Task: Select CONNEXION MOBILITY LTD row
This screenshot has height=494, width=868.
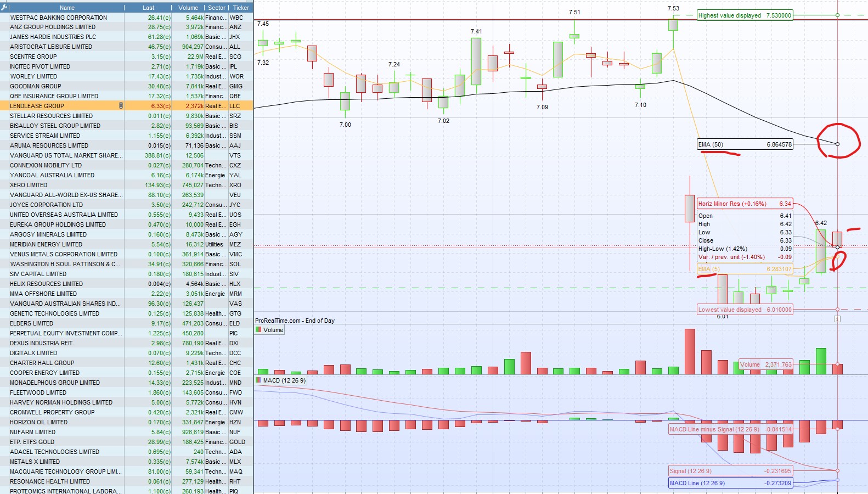Action: tap(126, 165)
